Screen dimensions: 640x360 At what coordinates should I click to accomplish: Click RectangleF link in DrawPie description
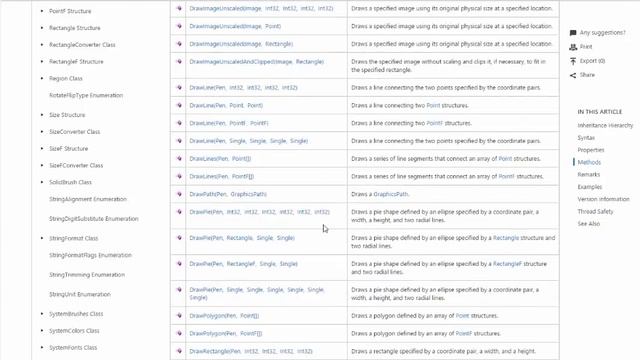(507, 264)
